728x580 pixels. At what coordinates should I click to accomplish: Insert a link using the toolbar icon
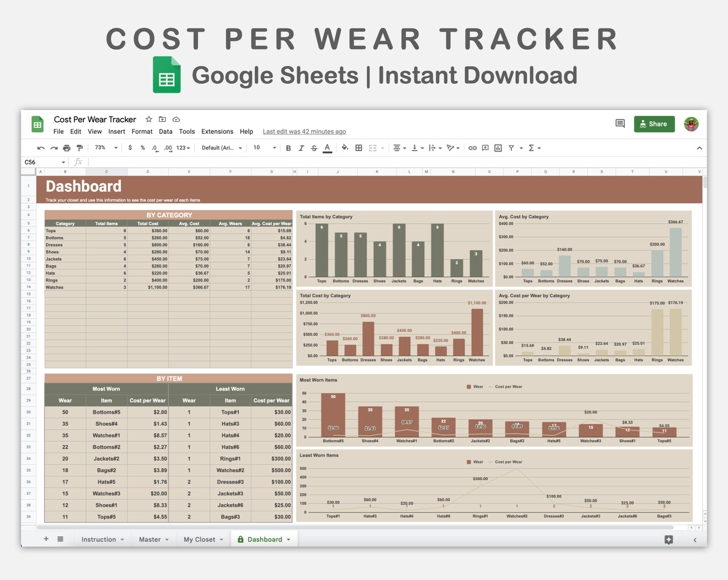[x=473, y=148]
